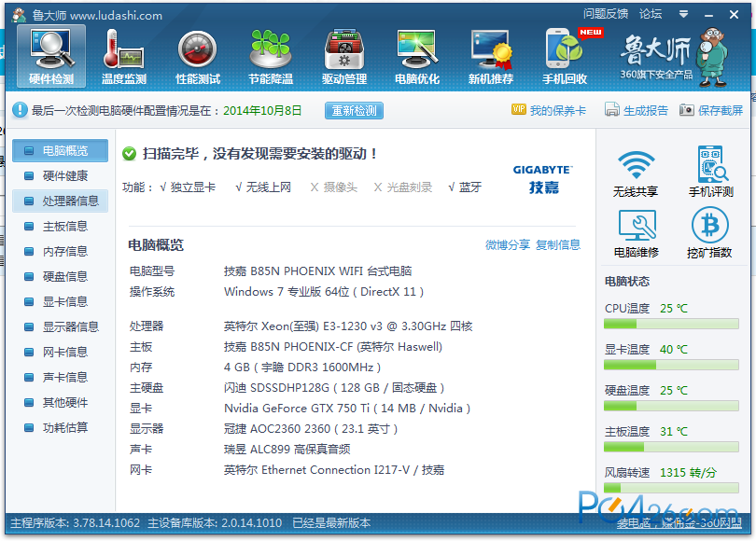Click the 闪迪 SDSSDHP128G disk value
756x541 pixels.
334,387
